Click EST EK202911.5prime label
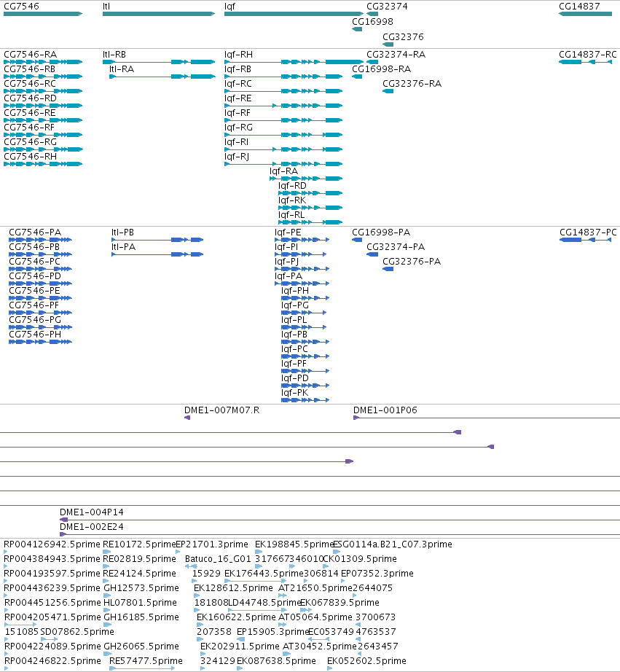620x672 pixels. point(240,646)
